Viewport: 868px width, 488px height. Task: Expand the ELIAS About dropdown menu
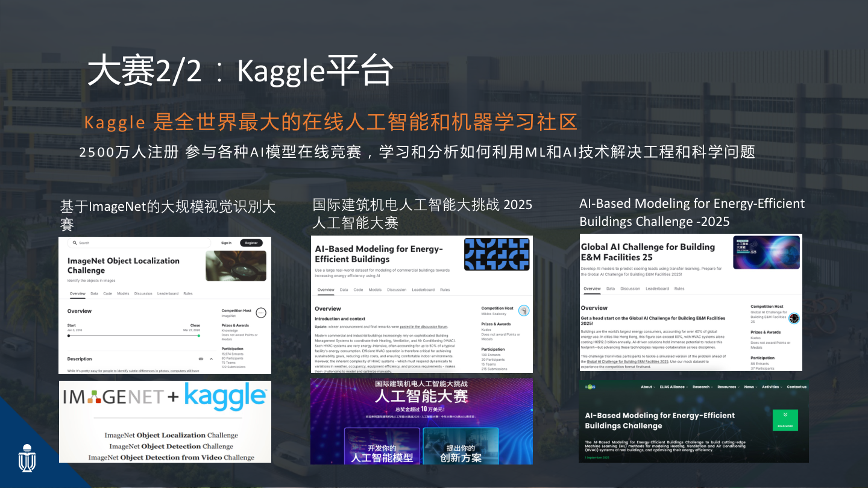pos(647,387)
